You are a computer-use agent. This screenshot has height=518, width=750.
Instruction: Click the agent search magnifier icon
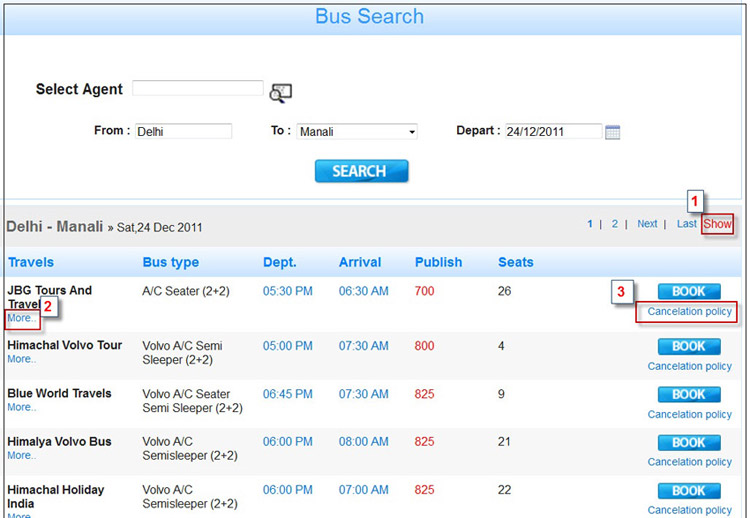(x=281, y=93)
